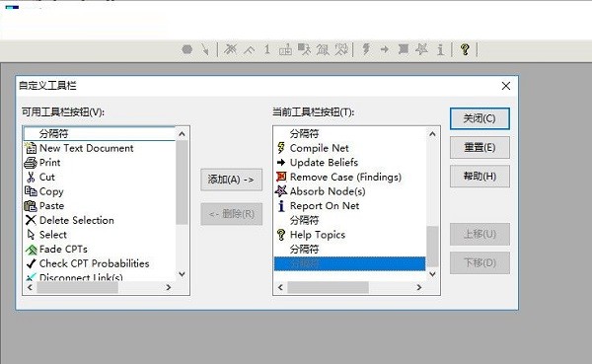Click the Compile Net lightning icon in toolbar
The image size is (592, 364).
[366, 49]
